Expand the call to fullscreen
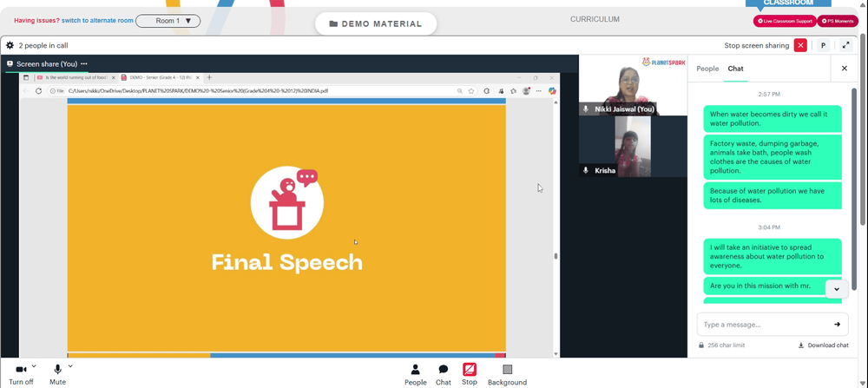The height and width of the screenshot is (388, 868). [x=845, y=45]
